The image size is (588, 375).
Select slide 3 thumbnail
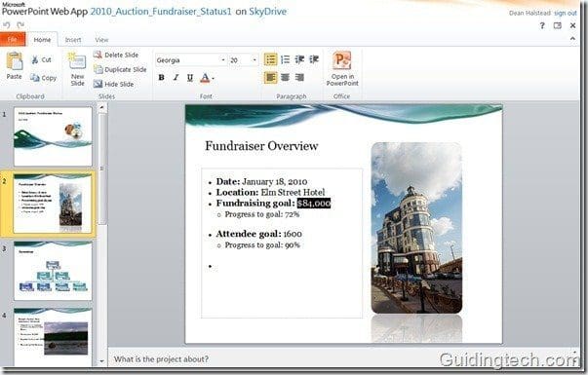[x=53, y=271]
